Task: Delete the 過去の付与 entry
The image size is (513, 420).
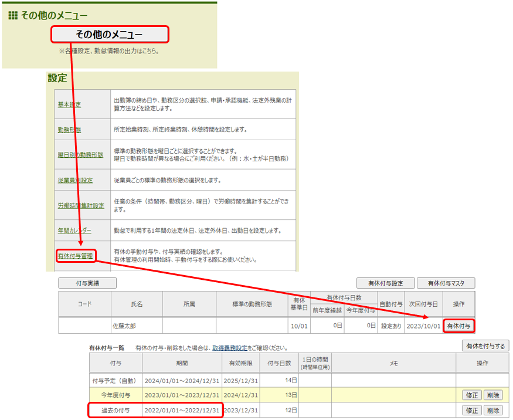Action: click(492, 411)
